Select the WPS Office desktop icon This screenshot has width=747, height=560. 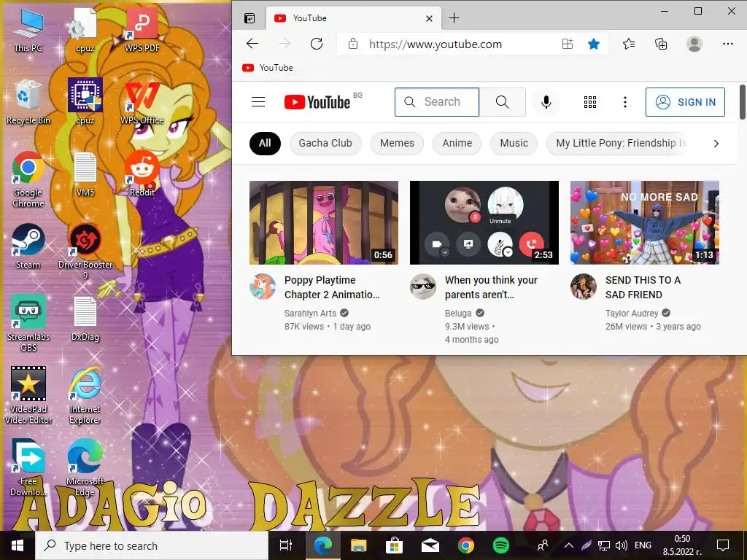(142, 102)
